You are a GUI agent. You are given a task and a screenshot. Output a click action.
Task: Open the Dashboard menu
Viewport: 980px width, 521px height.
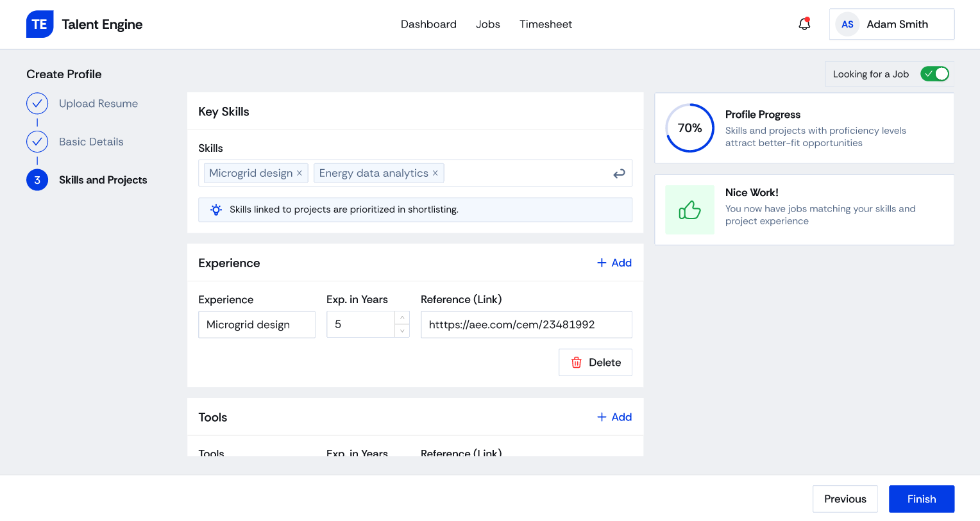tap(428, 24)
